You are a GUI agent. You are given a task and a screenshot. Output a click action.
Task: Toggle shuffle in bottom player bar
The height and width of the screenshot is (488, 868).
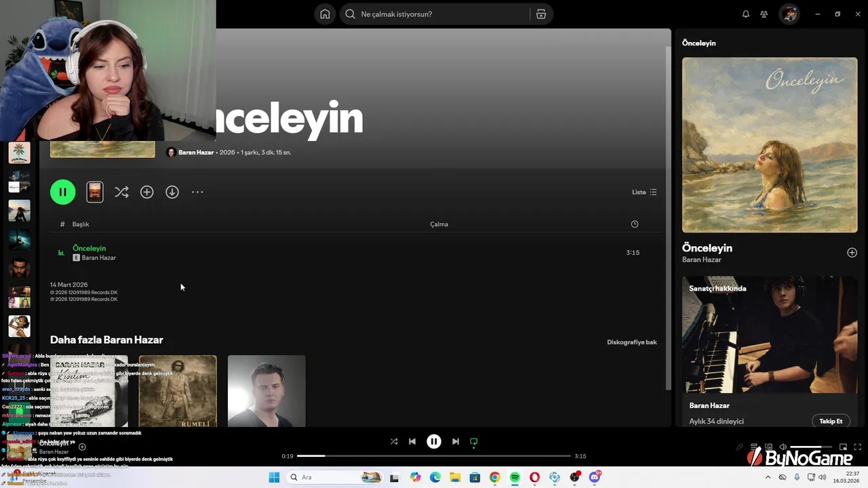394,441
